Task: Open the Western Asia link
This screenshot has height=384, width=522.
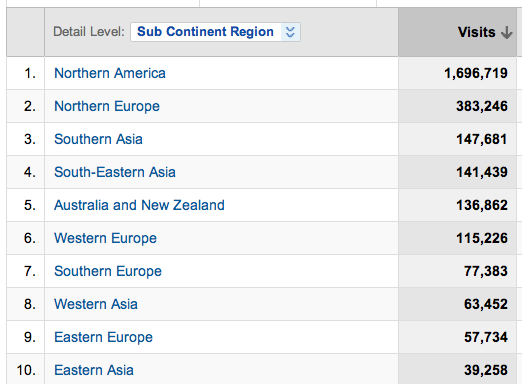Action: tap(96, 304)
